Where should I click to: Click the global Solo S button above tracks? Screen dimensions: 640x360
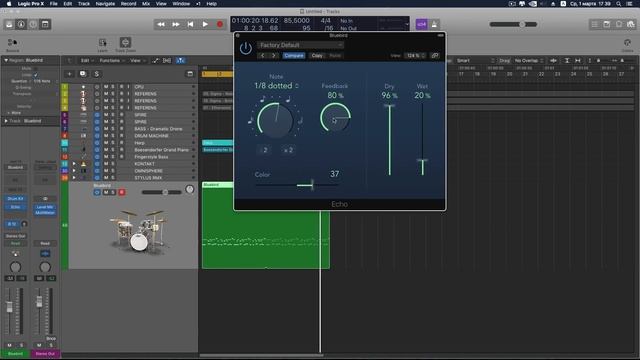[x=96, y=74]
